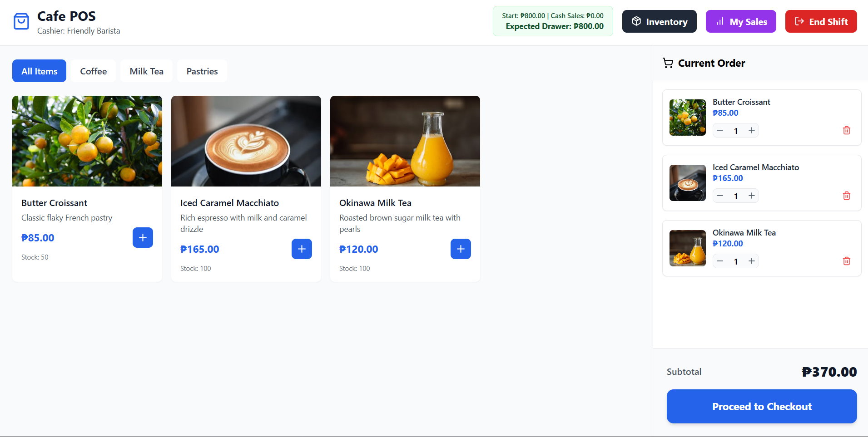This screenshot has width=868, height=437.
Task: Delete Butter Croissant from current order
Action: coord(847,130)
